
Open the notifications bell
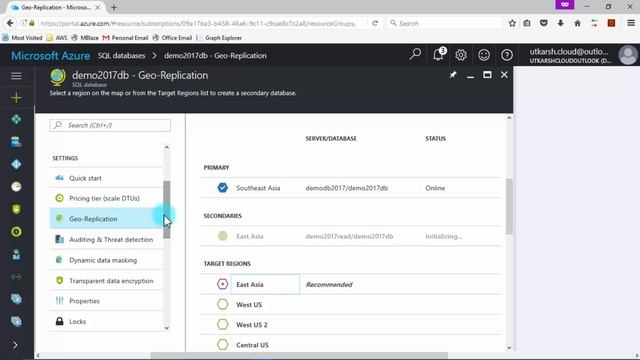(x=439, y=55)
